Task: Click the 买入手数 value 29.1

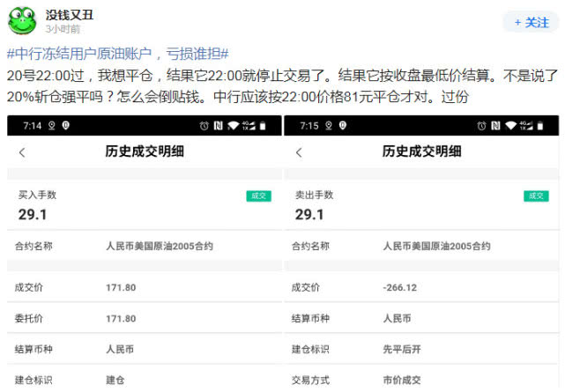Action: 33,214
